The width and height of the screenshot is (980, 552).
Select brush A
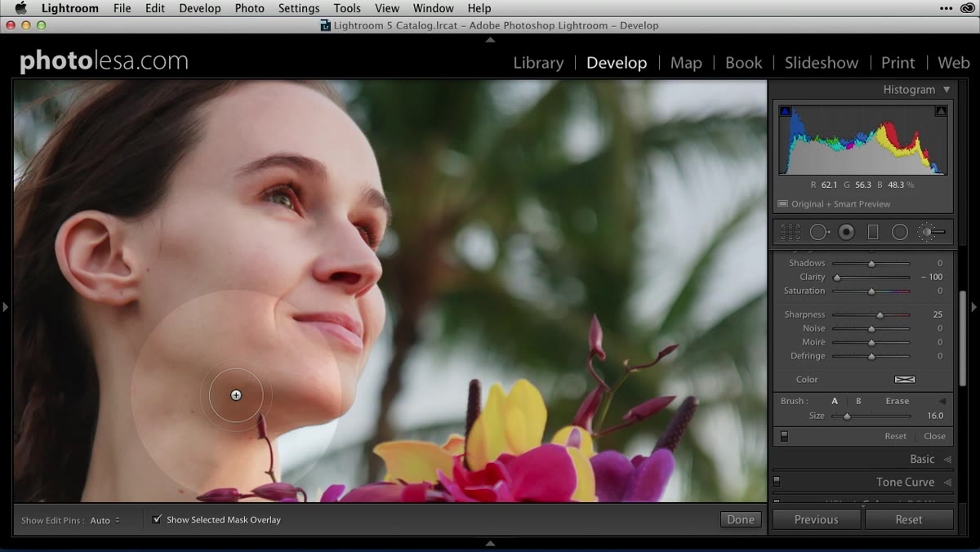tap(835, 401)
